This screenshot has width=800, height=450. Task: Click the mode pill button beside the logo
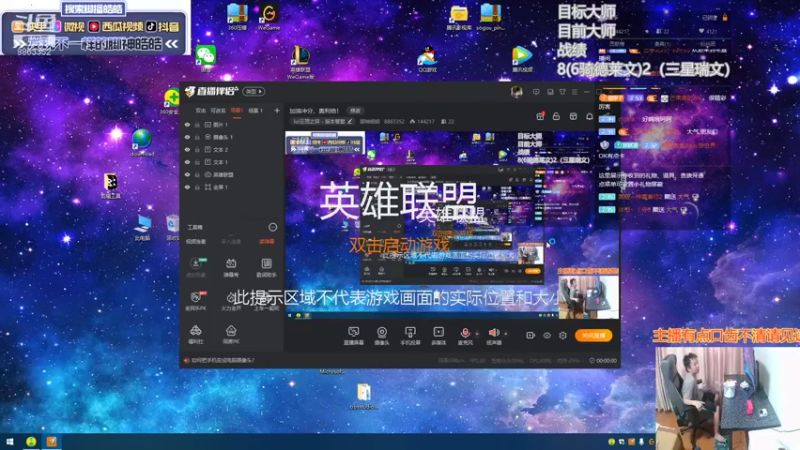click(x=254, y=91)
